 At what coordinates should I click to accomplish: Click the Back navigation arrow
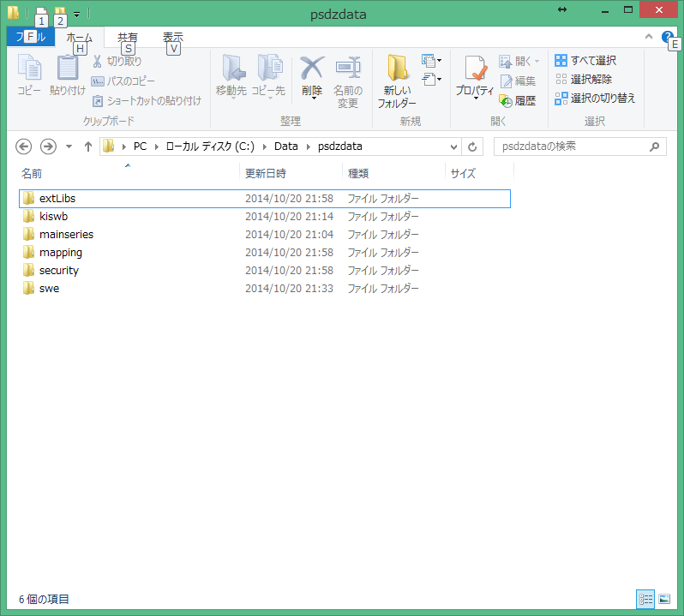click(23, 147)
